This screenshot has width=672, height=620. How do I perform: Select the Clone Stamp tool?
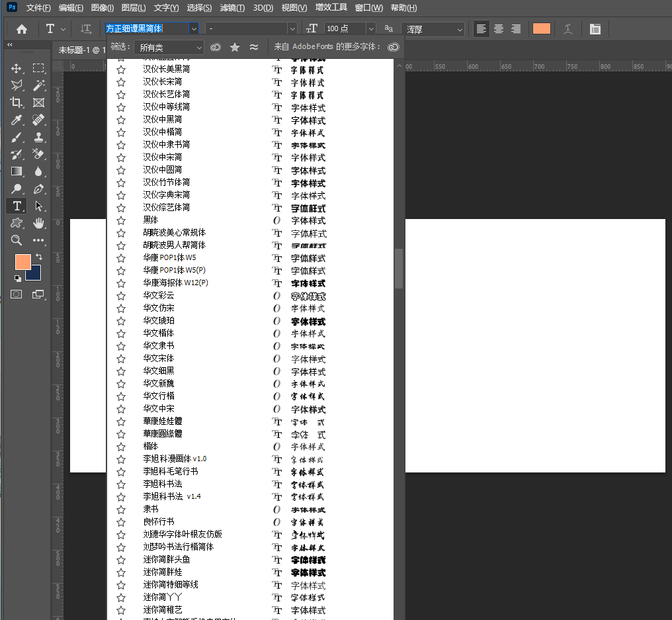(38, 137)
